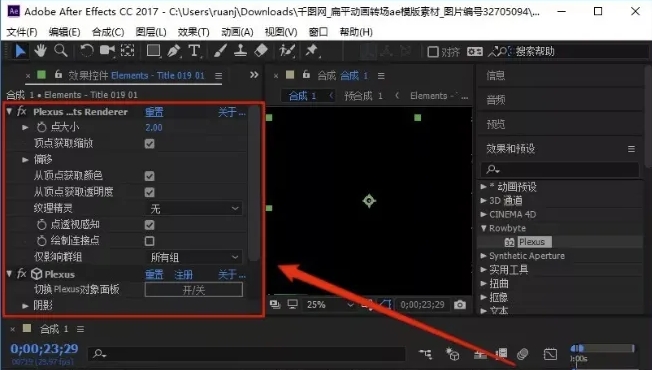This screenshot has height=370, width=652.
Task: Select the Rotation tool
Action: pos(86,51)
